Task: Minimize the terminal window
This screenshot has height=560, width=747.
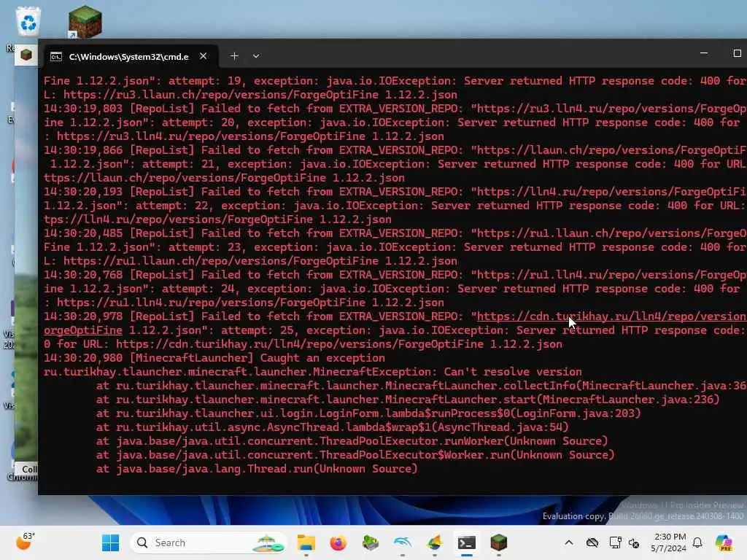Action: click(704, 53)
